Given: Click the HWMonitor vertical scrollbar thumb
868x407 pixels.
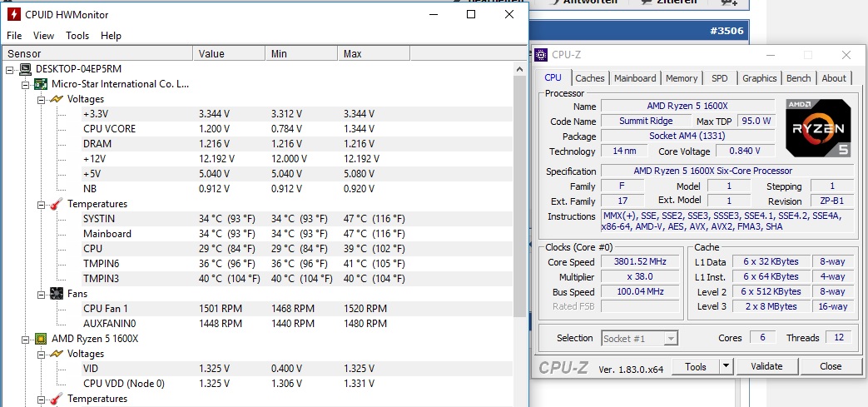Looking at the screenshot, I should click(x=519, y=196).
